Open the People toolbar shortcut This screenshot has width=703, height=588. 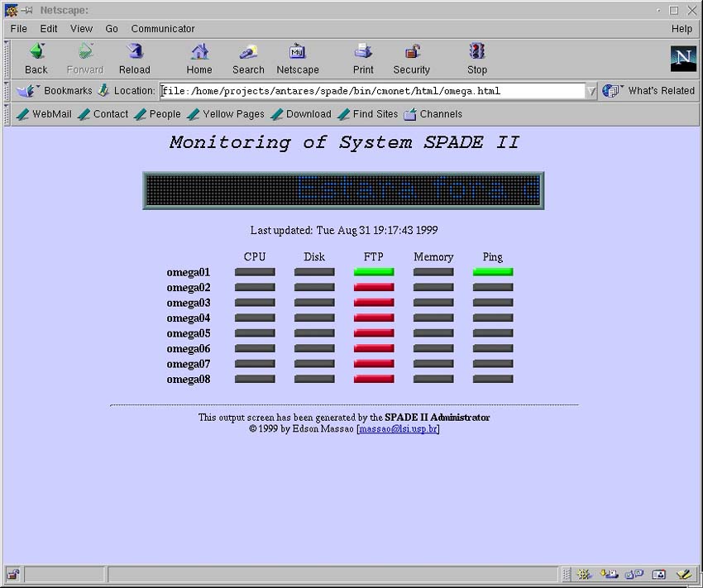tap(157, 114)
